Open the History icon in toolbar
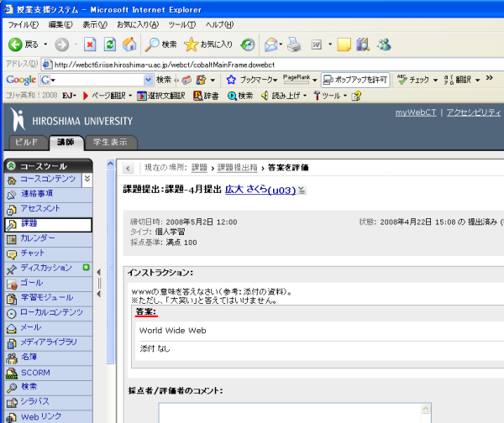The height and width of the screenshot is (423, 504). (248, 44)
